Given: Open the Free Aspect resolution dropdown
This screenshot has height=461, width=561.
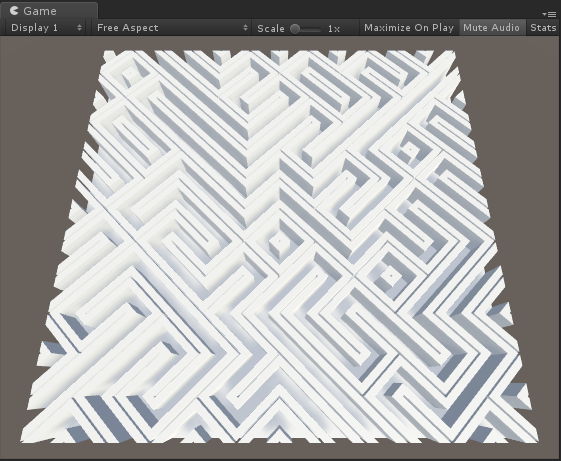Looking at the screenshot, I should coord(171,28).
